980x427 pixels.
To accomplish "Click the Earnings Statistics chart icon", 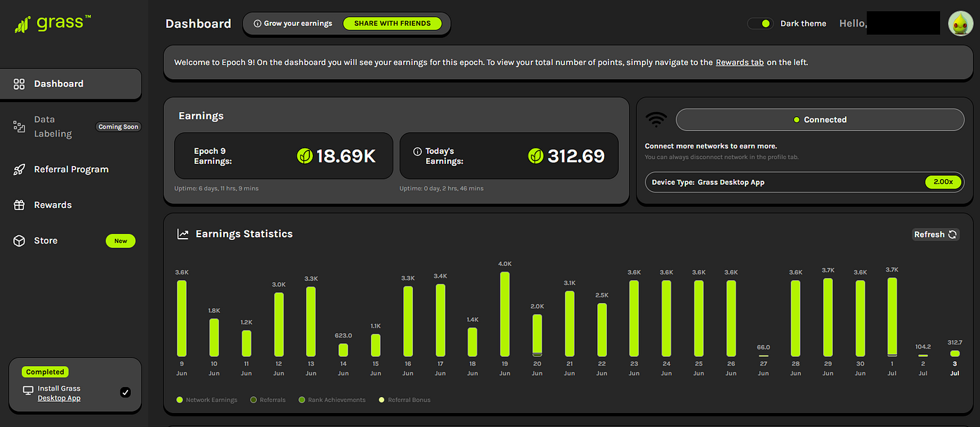I will pyautogui.click(x=183, y=234).
